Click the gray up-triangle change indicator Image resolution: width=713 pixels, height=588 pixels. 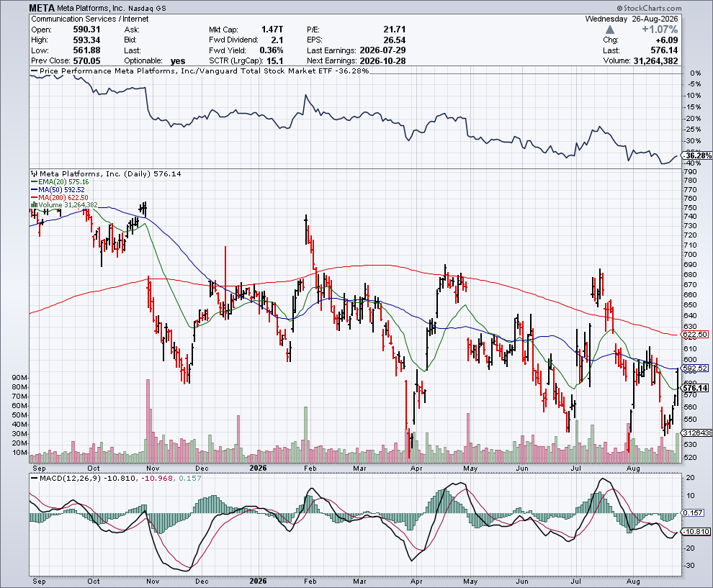tap(610, 30)
